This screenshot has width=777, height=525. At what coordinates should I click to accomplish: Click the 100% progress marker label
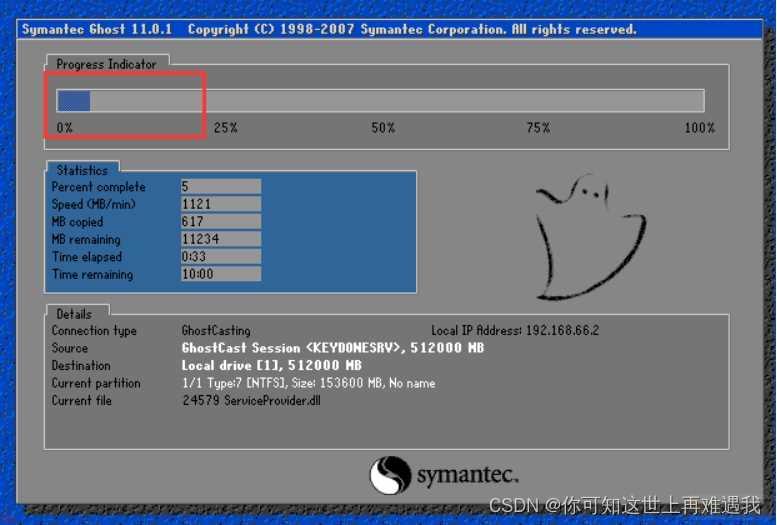coord(700,128)
